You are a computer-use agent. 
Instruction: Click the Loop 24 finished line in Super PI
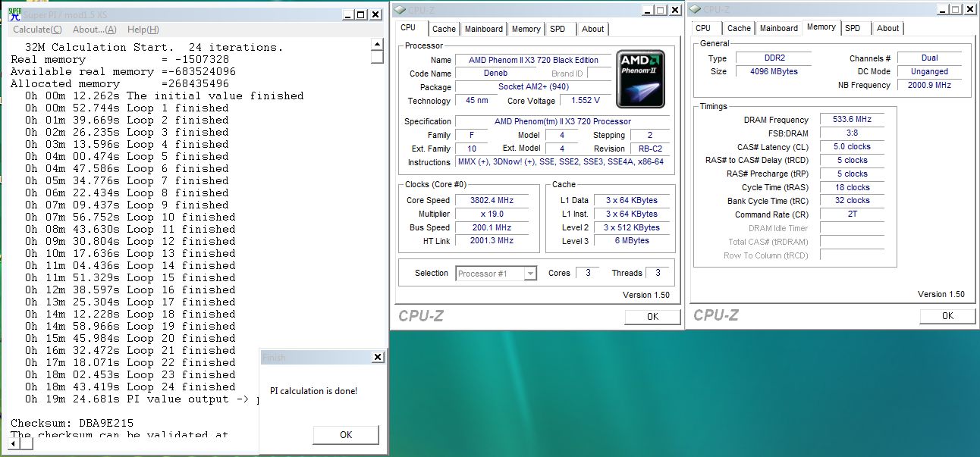pyautogui.click(x=130, y=387)
